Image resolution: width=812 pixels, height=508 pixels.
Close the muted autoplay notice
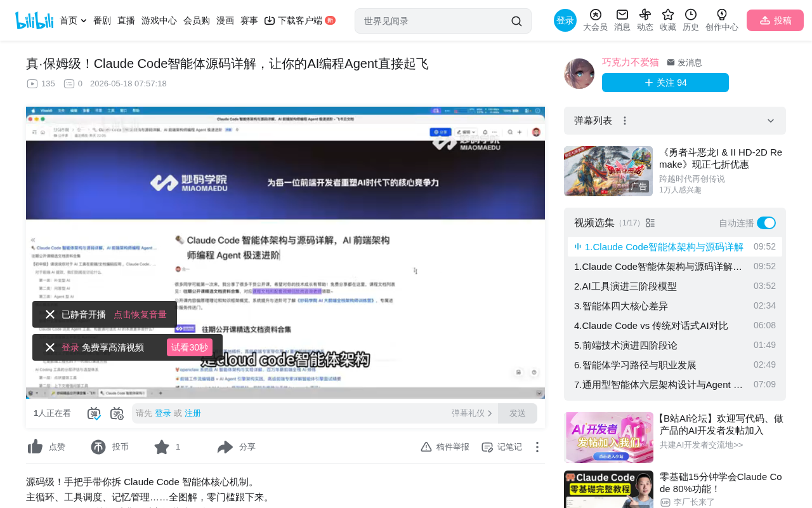[x=50, y=314]
